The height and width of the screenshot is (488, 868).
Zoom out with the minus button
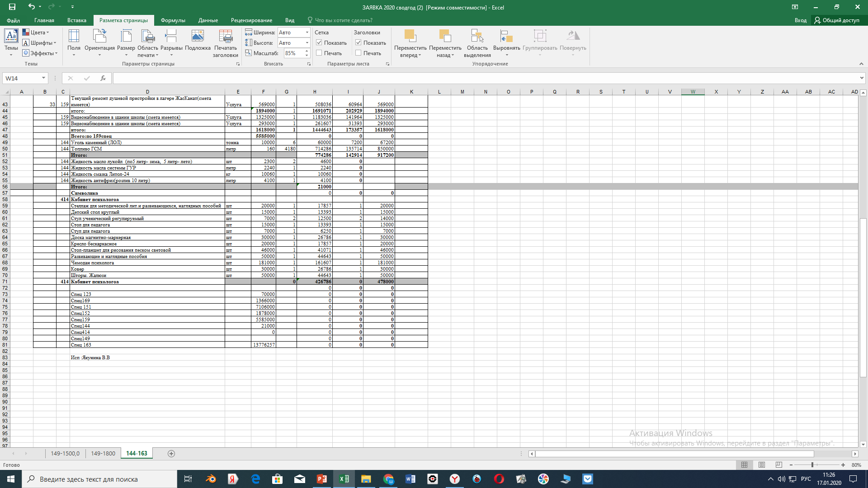(x=791, y=465)
